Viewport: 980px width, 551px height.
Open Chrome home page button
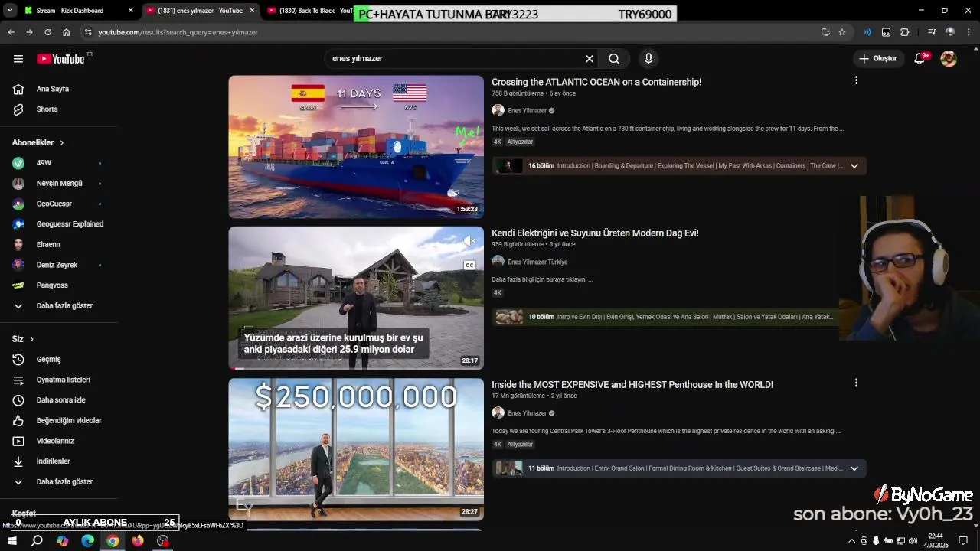tap(66, 32)
